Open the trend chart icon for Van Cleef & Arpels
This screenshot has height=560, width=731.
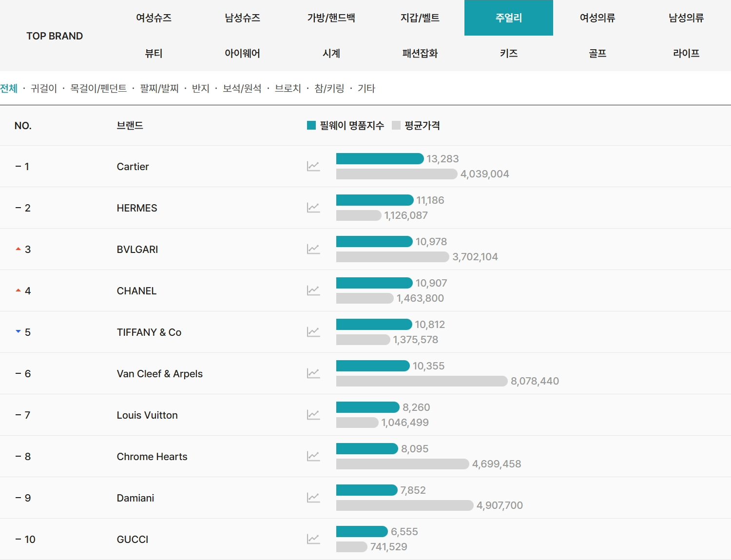[x=313, y=373]
